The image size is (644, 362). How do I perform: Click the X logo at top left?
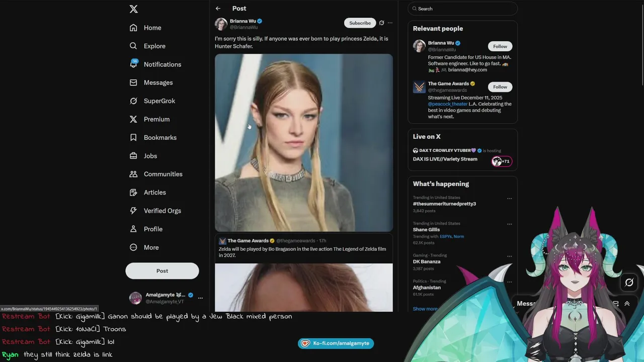133,9
